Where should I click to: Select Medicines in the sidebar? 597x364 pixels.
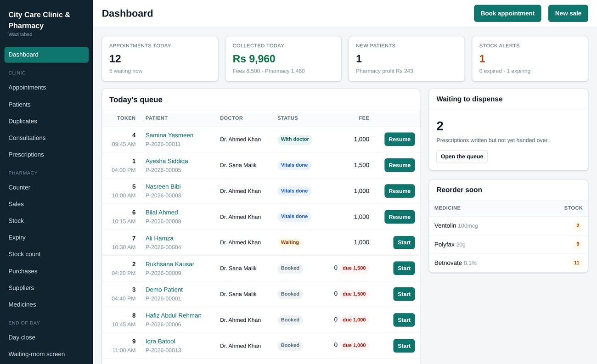click(x=46, y=304)
